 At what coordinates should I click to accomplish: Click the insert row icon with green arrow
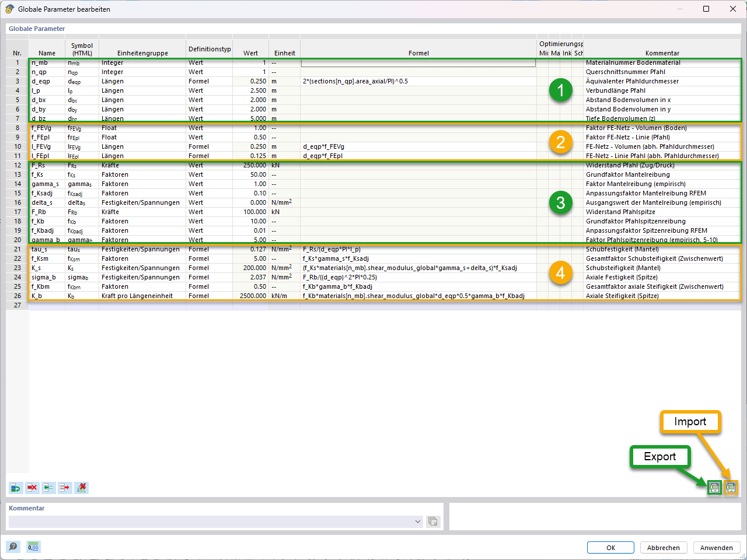click(x=16, y=488)
